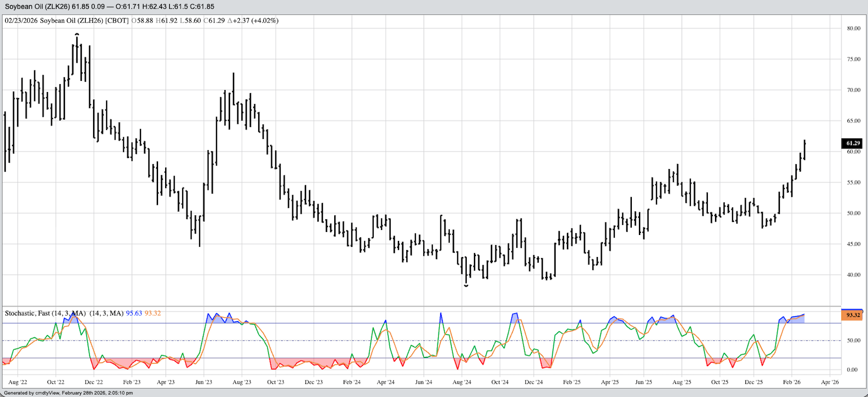Click the [CBOT] exchange tag in chart header
Viewport: 868px width, 397px height.
(x=117, y=20)
